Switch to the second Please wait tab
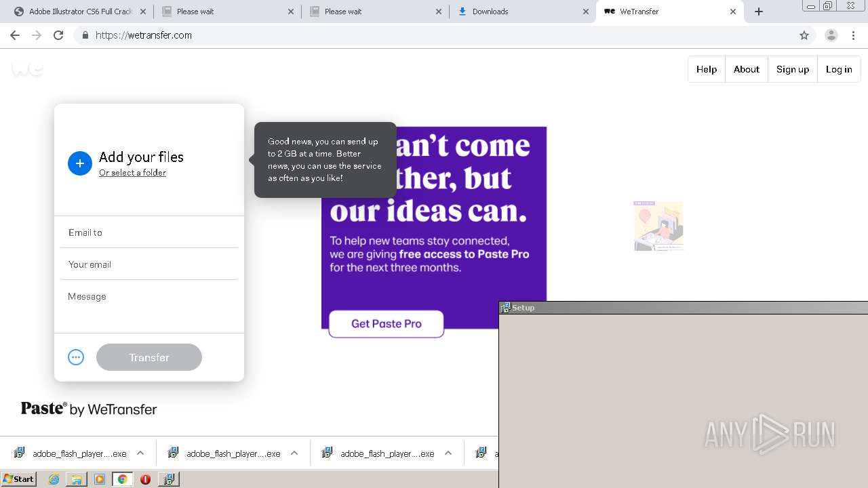Viewport: 868px width, 488px height. point(375,12)
